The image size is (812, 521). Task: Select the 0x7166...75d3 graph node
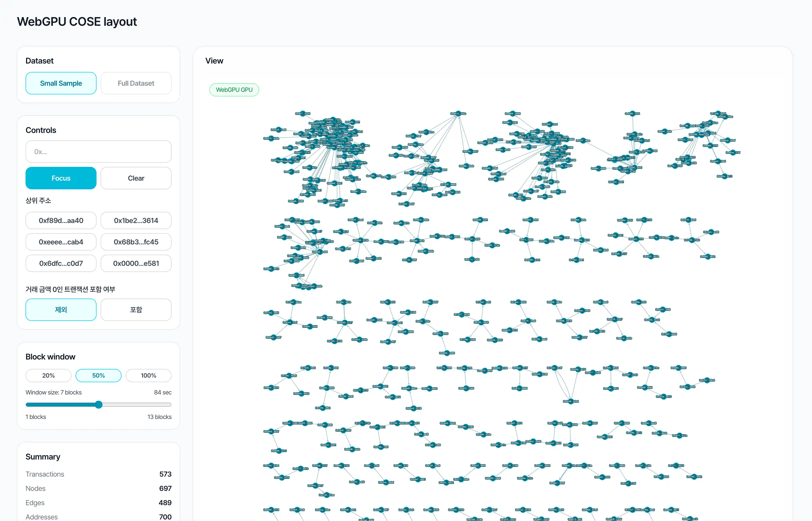click(692, 240)
